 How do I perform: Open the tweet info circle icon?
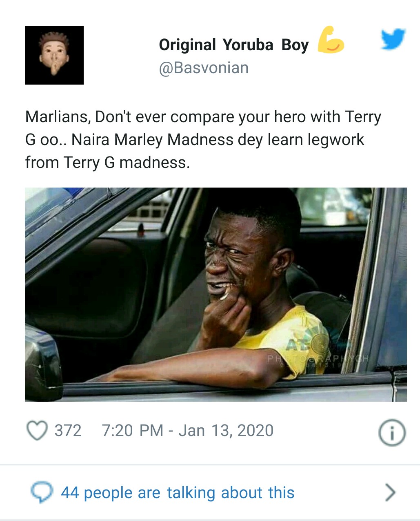[392, 432]
